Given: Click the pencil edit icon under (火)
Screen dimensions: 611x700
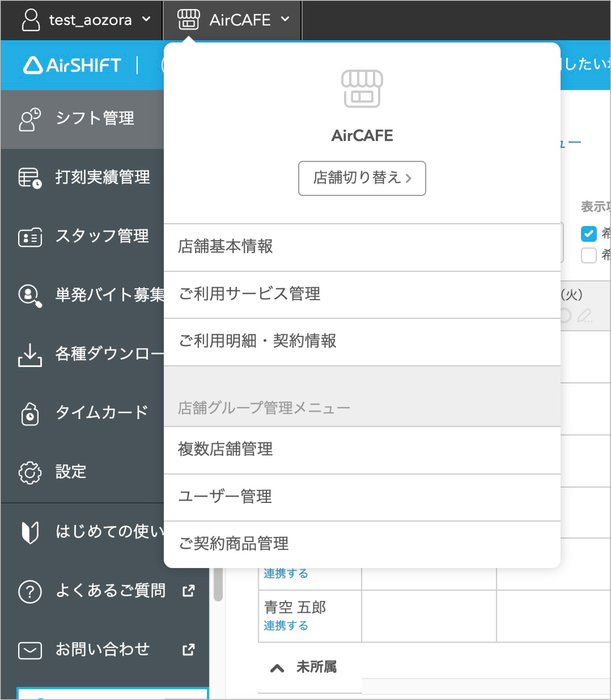Looking at the screenshot, I should pyautogui.click(x=585, y=316).
